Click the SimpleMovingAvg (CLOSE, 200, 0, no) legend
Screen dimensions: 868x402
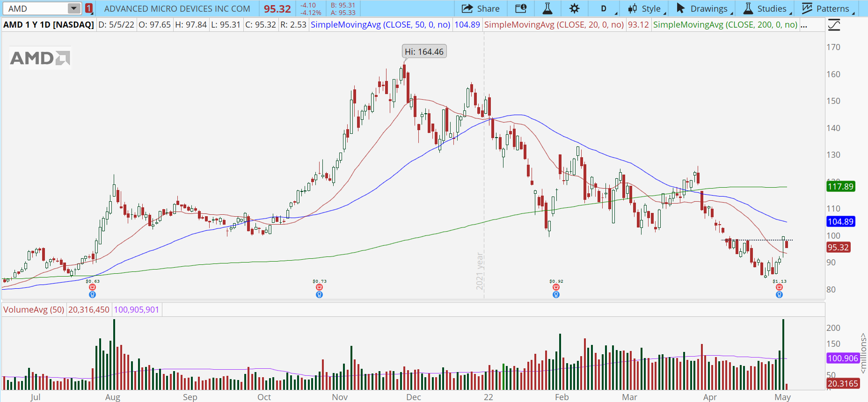click(725, 25)
